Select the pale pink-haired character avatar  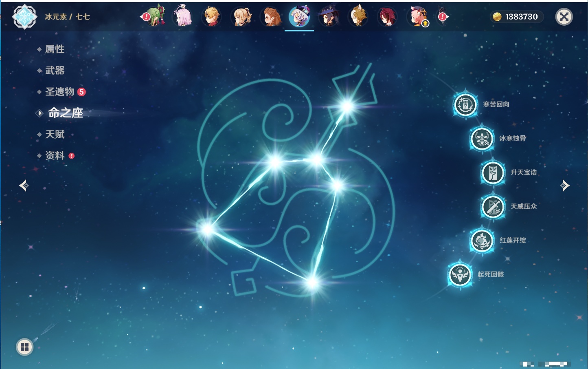[182, 16]
